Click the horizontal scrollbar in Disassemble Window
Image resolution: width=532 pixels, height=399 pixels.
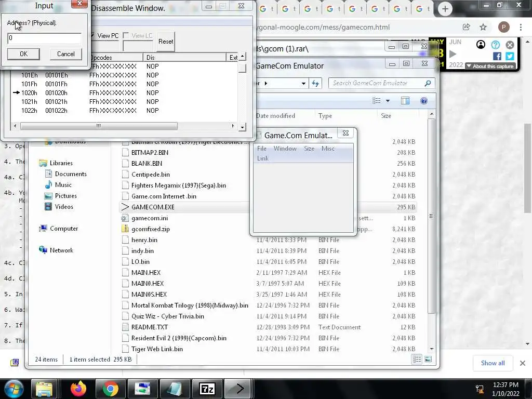pos(98,126)
